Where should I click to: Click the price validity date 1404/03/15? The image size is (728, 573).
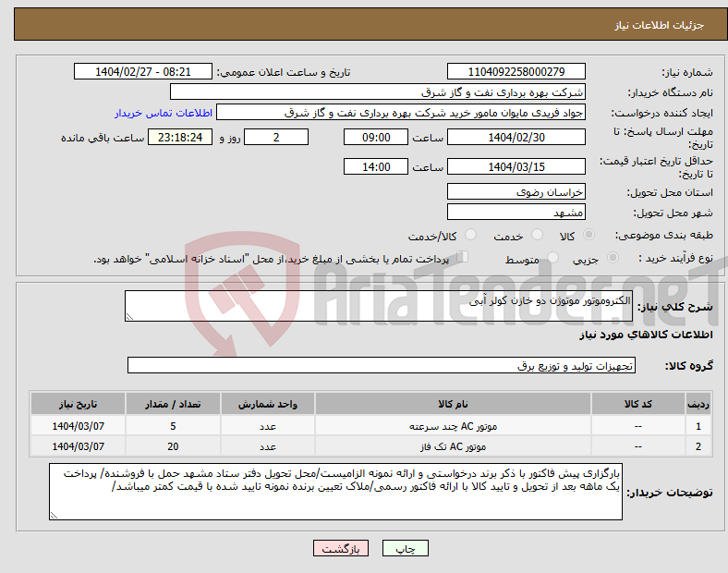(x=516, y=166)
